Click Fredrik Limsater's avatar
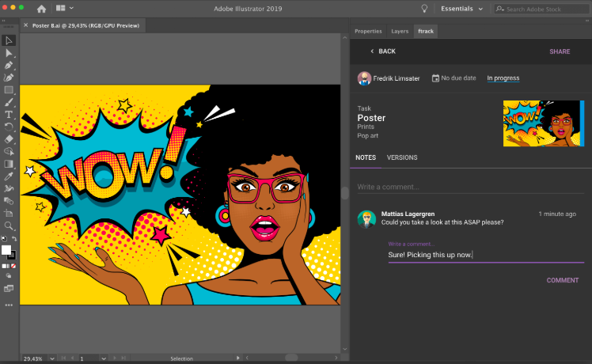 (364, 78)
